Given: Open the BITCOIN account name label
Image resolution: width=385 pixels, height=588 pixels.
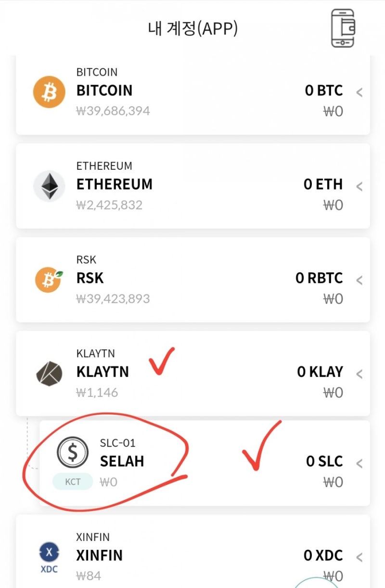Looking at the screenshot, I should pyautogui.click(x=104, y=90).
